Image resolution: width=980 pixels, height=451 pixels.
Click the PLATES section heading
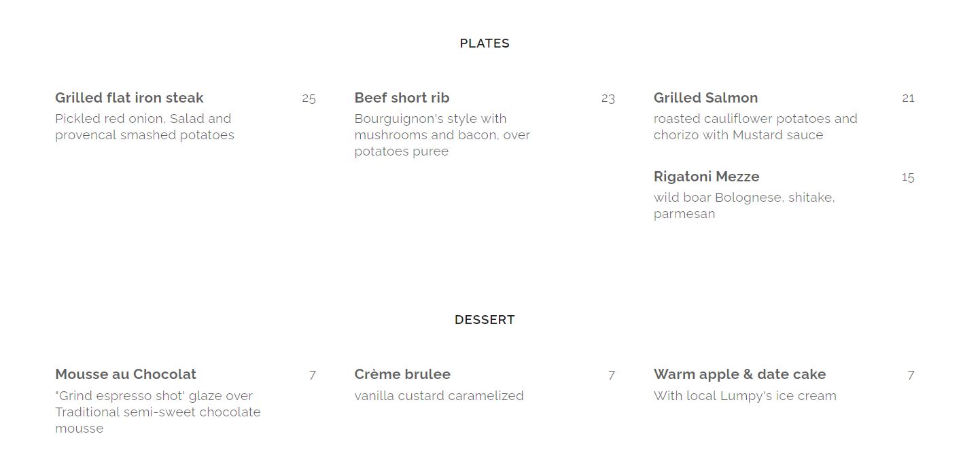[484, 43]
